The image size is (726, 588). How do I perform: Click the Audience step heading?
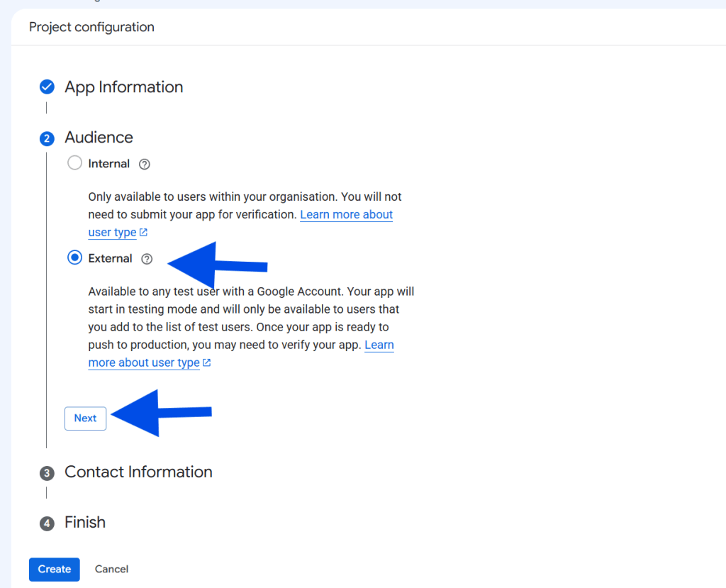99,138
